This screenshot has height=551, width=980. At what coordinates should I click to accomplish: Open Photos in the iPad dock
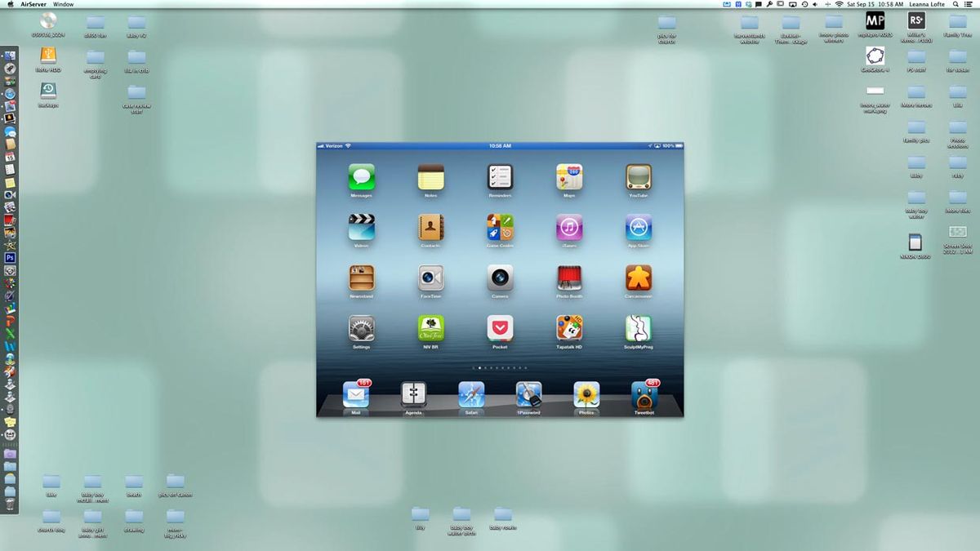586,395
